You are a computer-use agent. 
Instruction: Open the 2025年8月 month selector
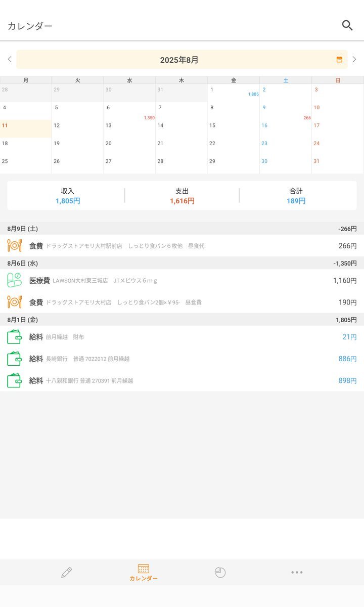point(179,60)
